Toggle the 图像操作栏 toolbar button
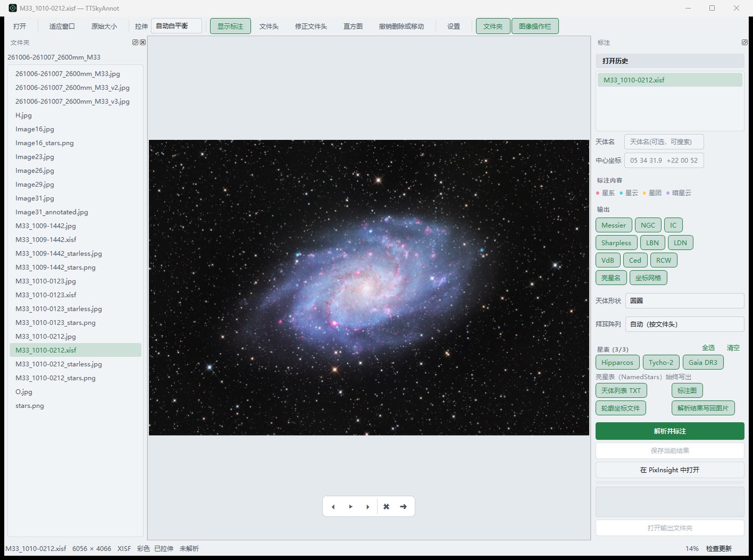The width and height of the screenshot is (753, 560). tap(535, 26)
